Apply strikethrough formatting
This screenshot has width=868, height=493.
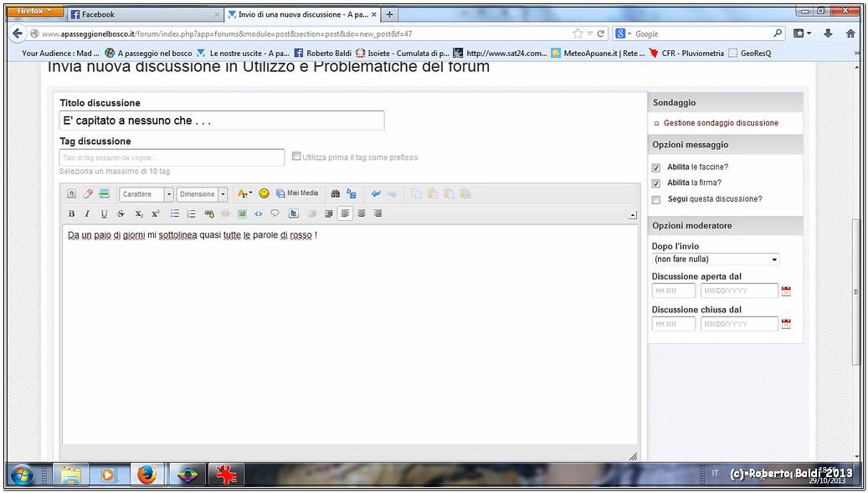pos(121,213)
